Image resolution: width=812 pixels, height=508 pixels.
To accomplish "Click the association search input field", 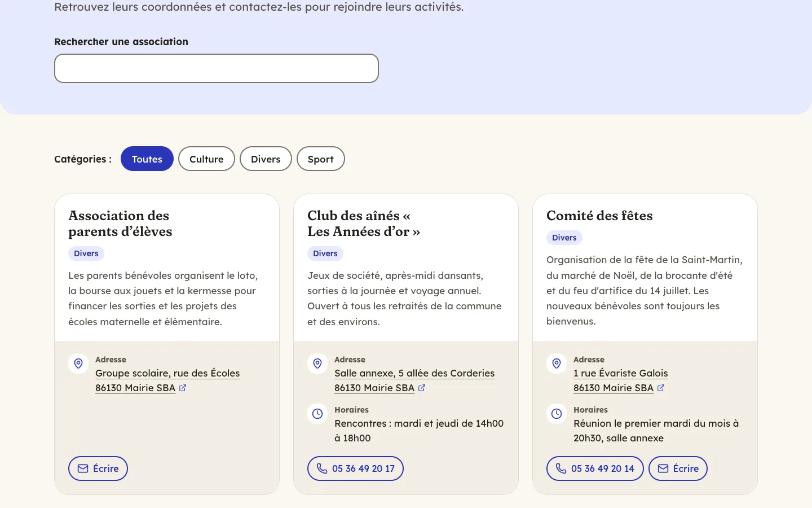I will click(217, 68).
